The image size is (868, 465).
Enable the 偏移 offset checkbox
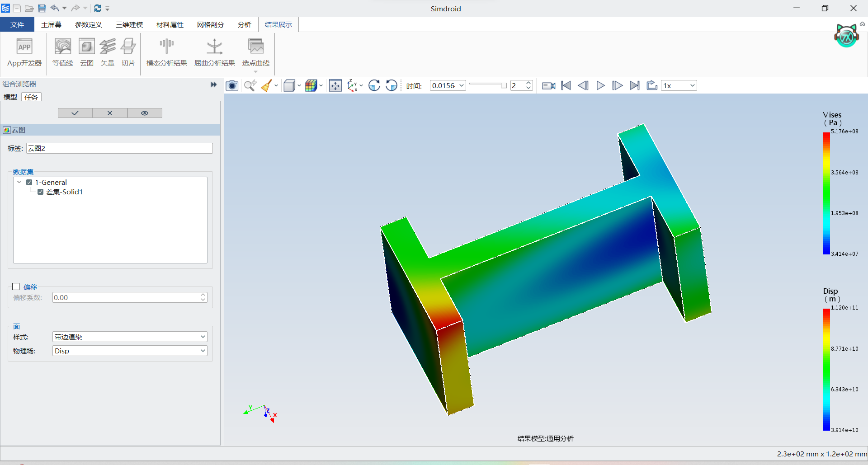point(16,287)
